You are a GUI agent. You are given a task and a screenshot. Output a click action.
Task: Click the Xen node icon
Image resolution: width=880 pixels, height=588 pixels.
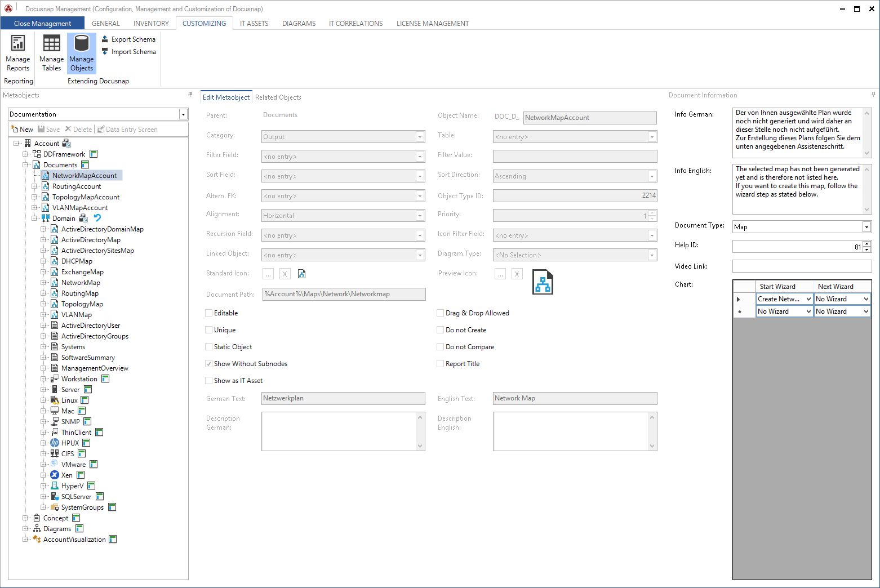pyautogui.click(x=55, y=475)
